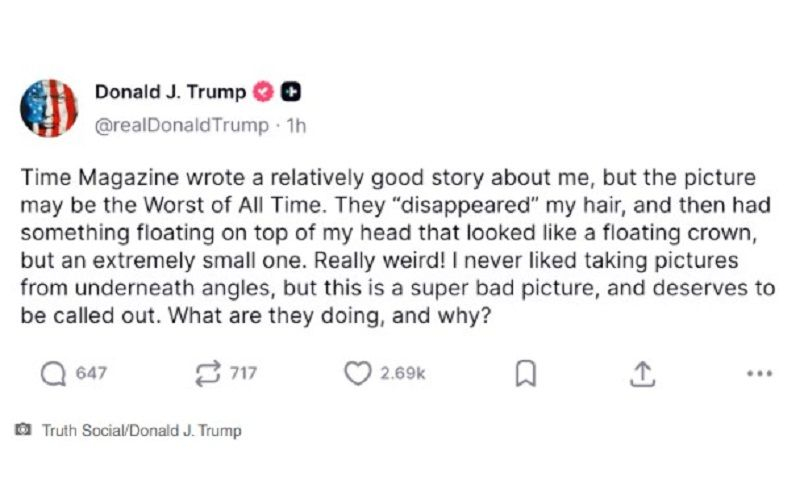This screenshot has width=800, height=478.
Task: Visit the @realDonaldTrump handle link
Action: [x=182, y=125]
